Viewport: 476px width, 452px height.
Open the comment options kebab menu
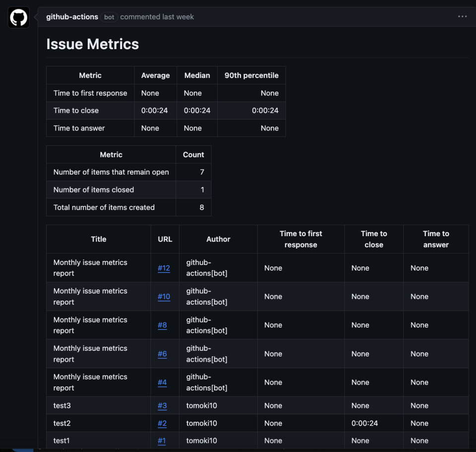[462, 16]
